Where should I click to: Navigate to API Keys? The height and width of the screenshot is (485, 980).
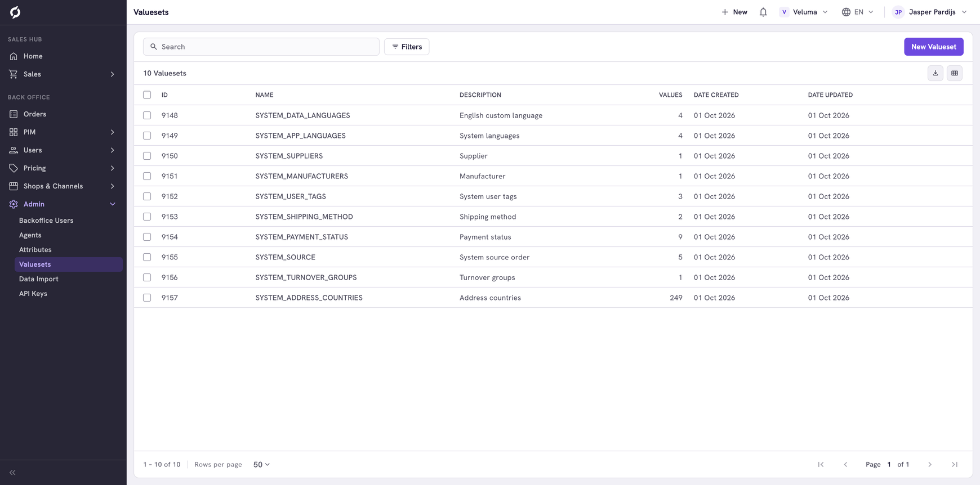click(33, 294)
